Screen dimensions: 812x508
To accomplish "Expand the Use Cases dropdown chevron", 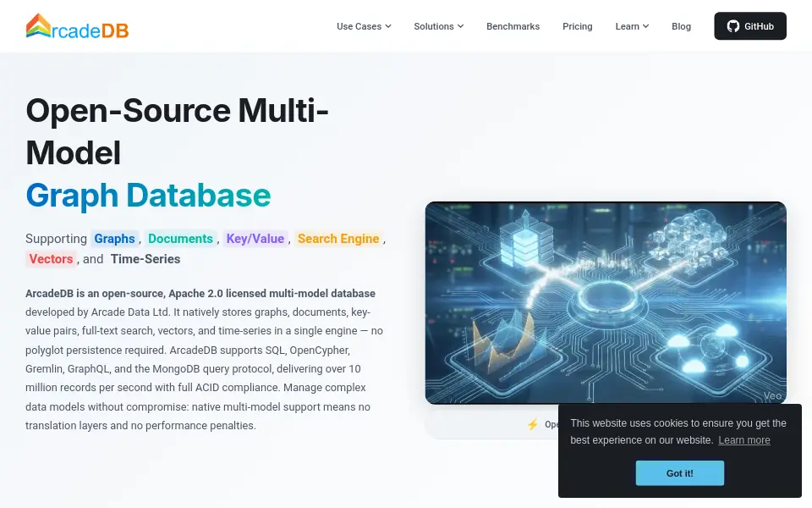I will tap(388, 26).
